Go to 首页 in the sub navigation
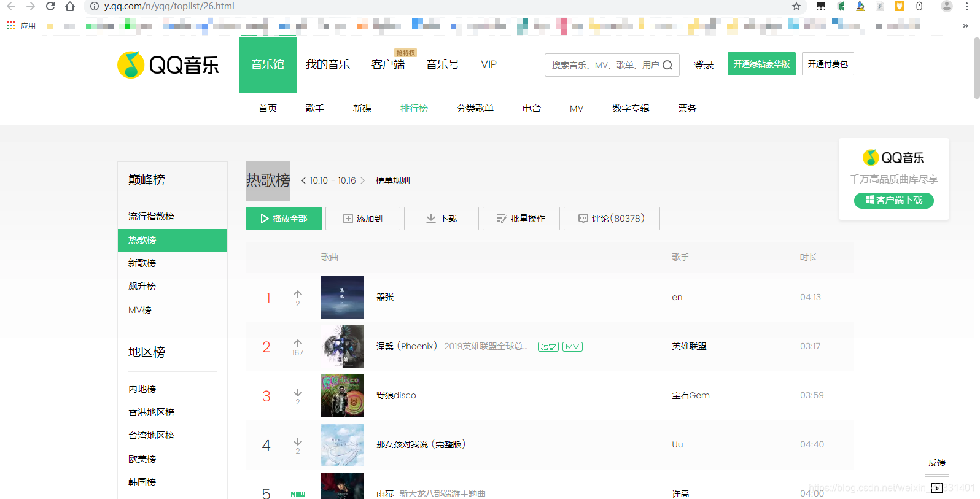980x499 pixels. click(x=268, y=109)
